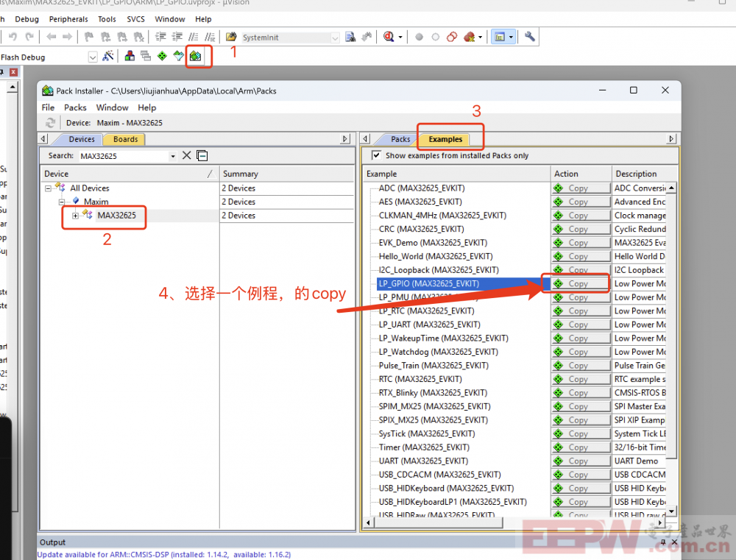Open the Peripherals menu
Screen dimensions: 736x560
[x=68, y=19]
